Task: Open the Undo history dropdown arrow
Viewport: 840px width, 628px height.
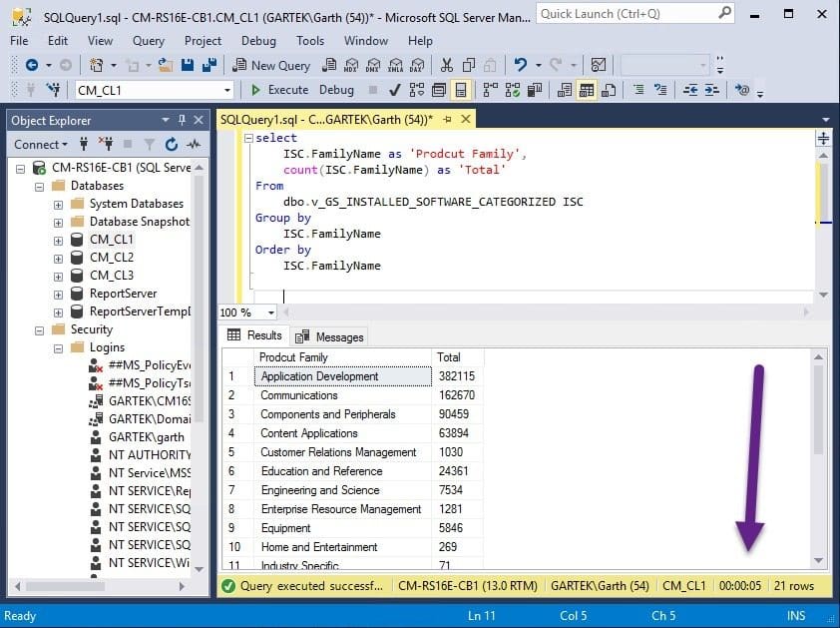Action: 538,66
